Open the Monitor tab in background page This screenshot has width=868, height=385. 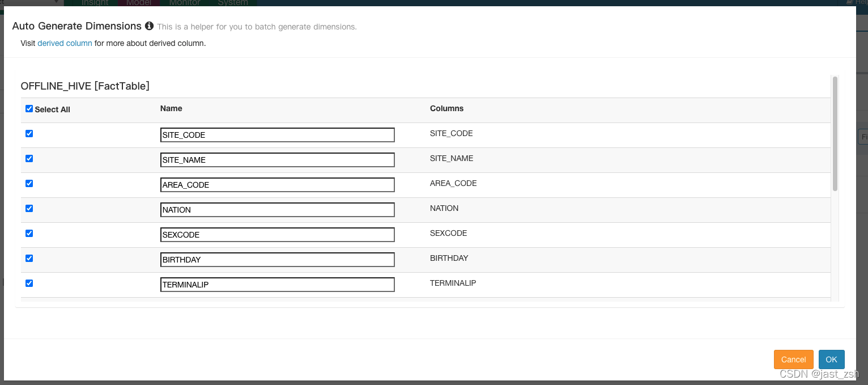[185, 3]
